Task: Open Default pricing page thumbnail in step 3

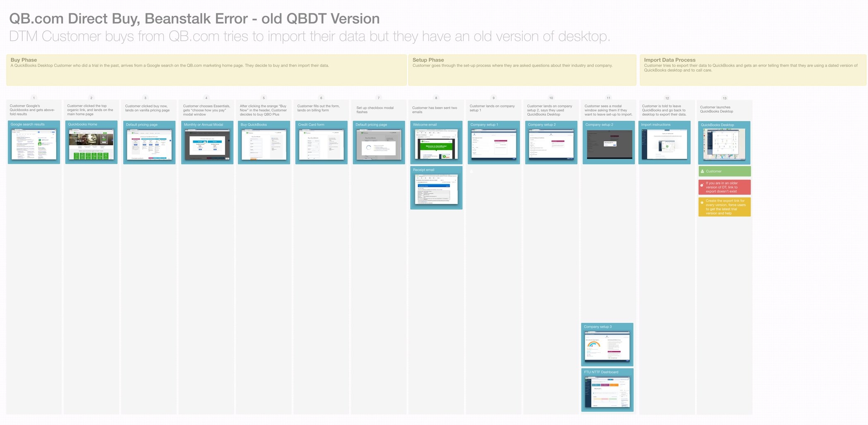Action: click(149, 145)
